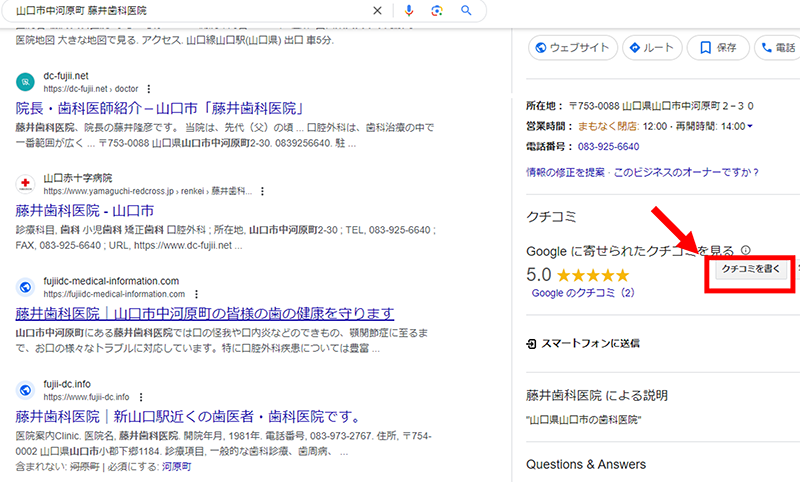
Task: Open the 新山口駅近くの歯医者・歯科医院です link
Action: [x=188, y=417]
